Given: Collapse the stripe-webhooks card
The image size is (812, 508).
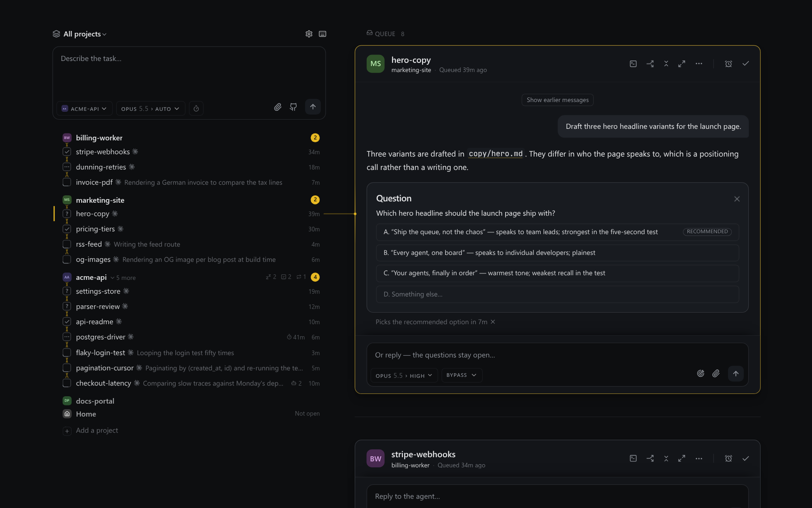Looking at the screenshot, I should [666, 459].
